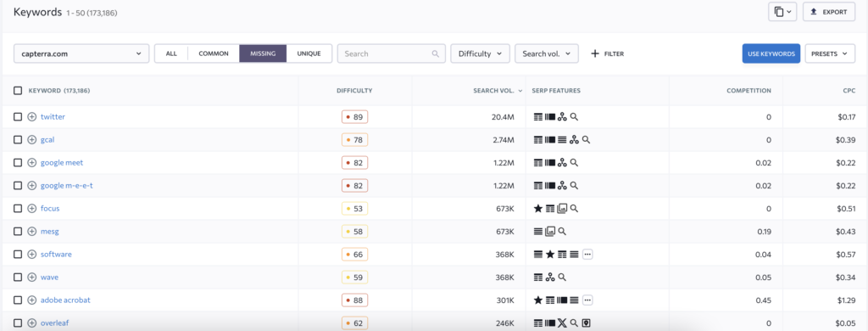Add adobe acrobat keyword via plus icon
Viewport: 868px width, 331px height.
(x=32, y=300)
